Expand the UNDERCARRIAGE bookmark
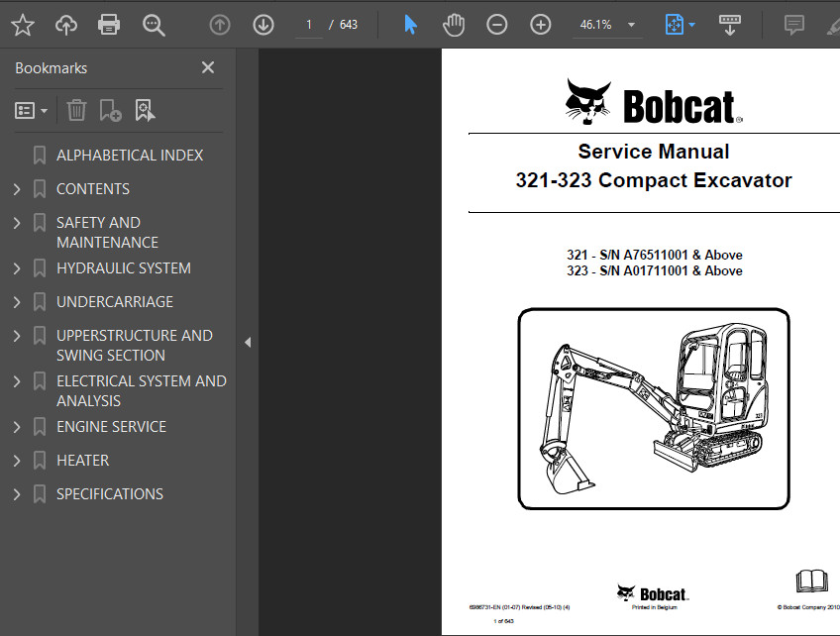The width and height of the screenshot is (840, 636). pyautogui.click(x=17, y=302)
